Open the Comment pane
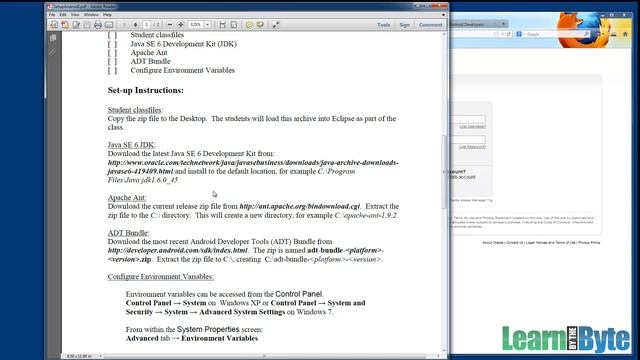 click(x=431, y=25)
